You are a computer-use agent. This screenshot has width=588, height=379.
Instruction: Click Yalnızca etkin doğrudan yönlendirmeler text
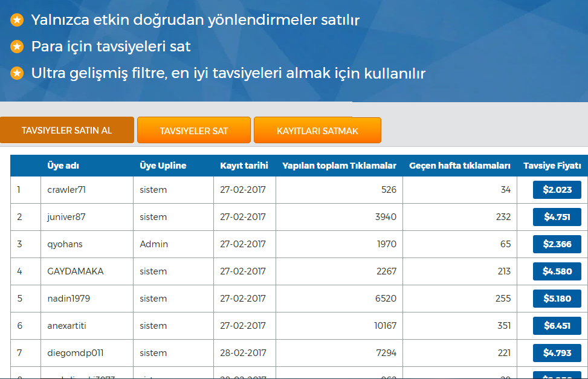pos(195,20)
